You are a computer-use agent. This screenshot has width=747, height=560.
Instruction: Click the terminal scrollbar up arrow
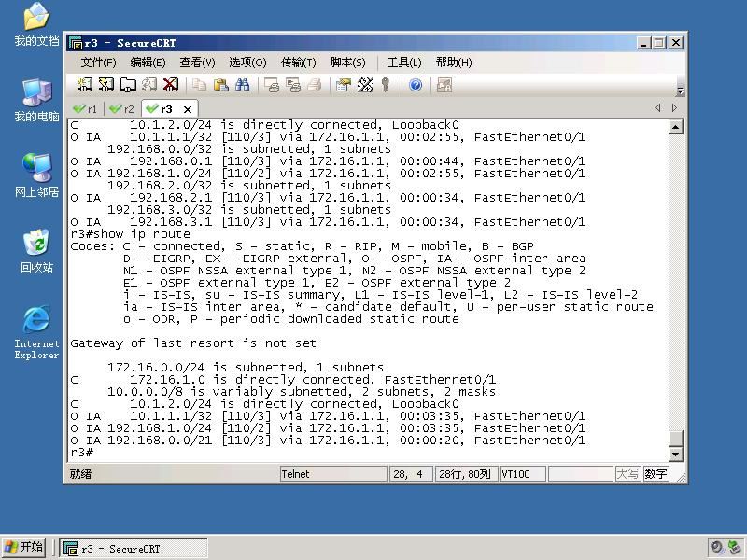point(676,127)
